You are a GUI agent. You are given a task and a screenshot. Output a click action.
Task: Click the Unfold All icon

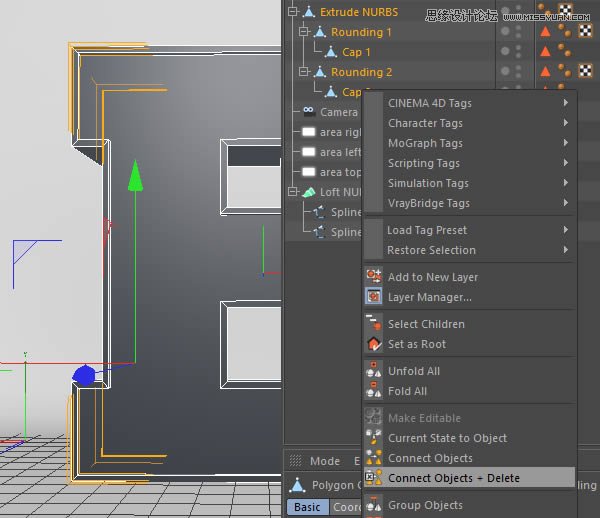[x=373, y=371]
